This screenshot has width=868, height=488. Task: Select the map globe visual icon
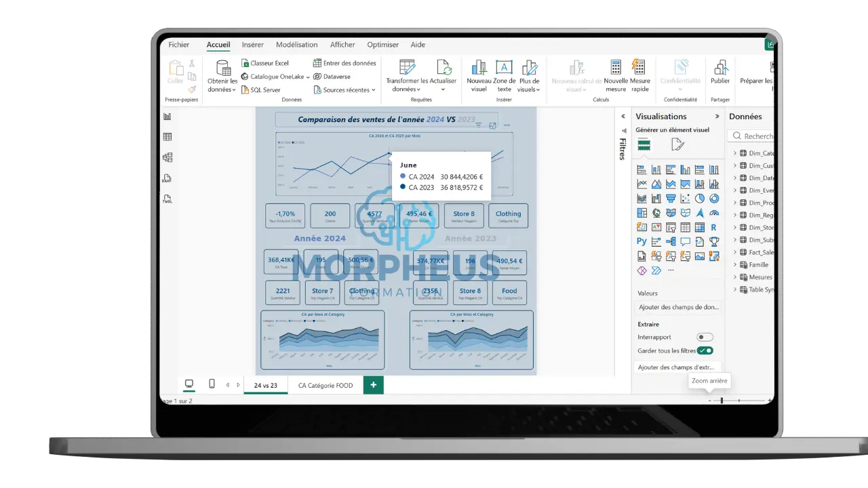click(656, 213)
